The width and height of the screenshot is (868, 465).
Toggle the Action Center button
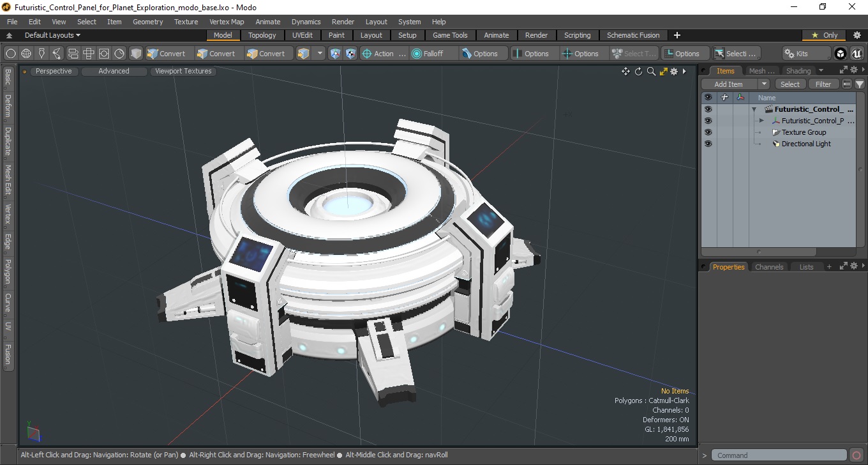click(x=384, y=54)
